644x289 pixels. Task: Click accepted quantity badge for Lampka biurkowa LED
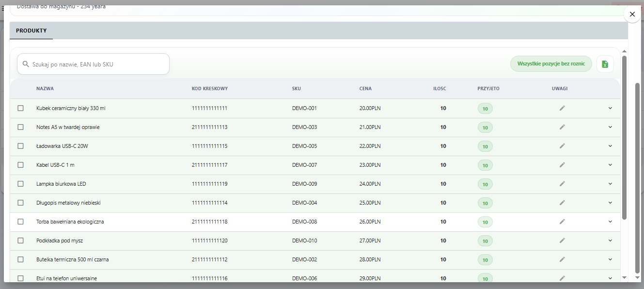click(485, 184)
